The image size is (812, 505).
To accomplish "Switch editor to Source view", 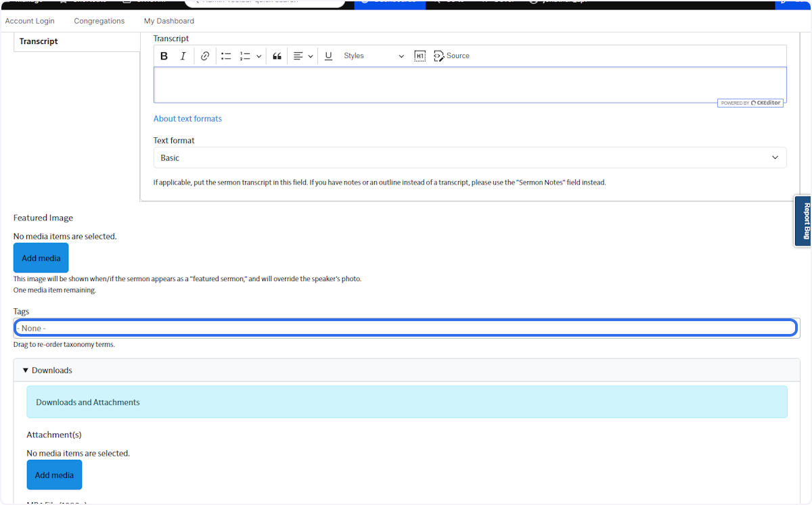I will click(451, 56).
